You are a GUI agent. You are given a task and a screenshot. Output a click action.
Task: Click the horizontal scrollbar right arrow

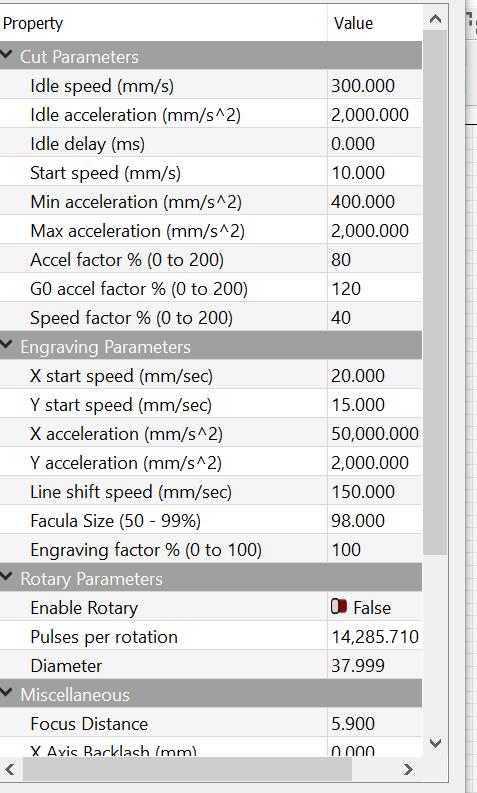tap(408, 770)
